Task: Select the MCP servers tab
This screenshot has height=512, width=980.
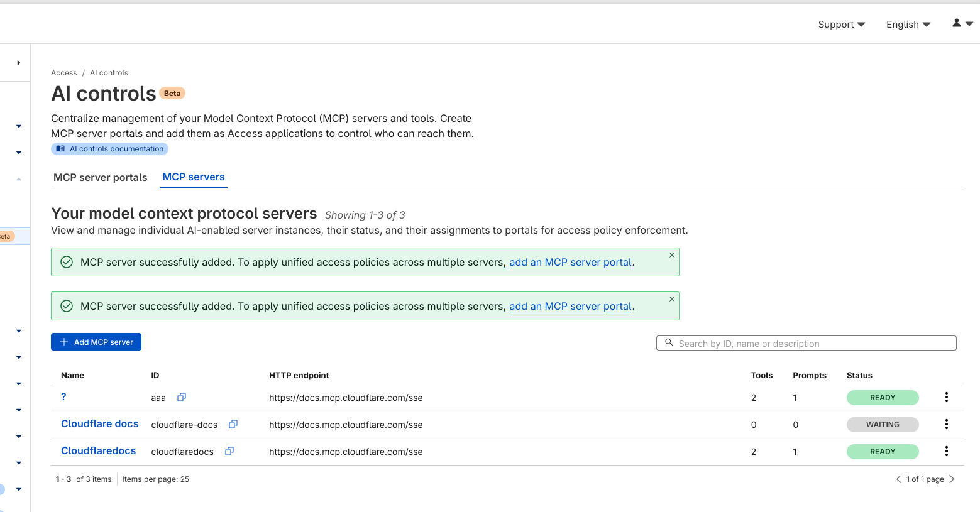Action: coord(194,177)
